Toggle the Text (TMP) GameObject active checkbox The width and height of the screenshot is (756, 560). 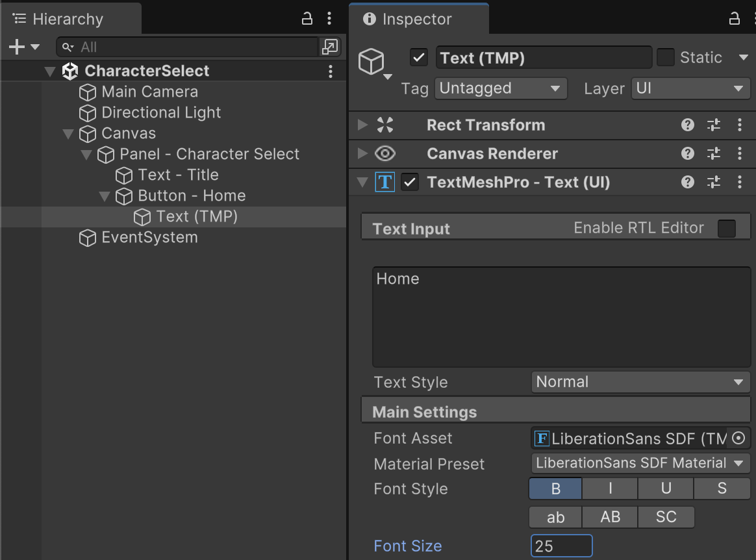click(419, 58)
